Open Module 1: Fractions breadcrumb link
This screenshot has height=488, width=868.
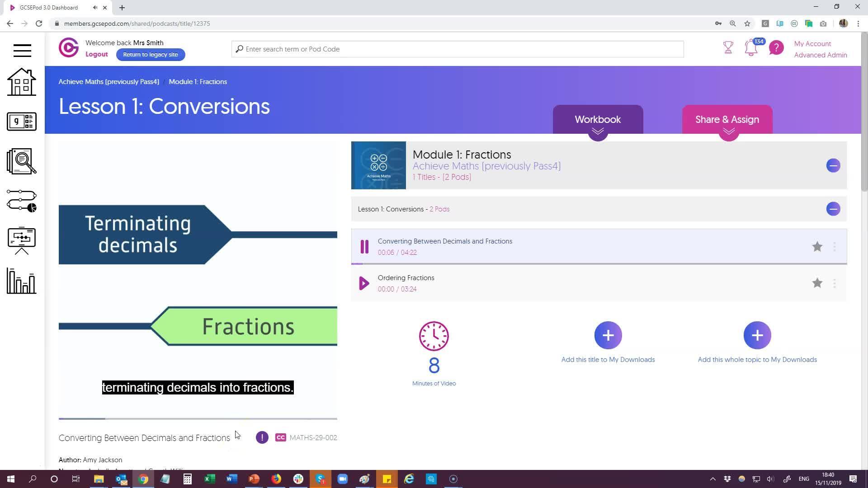[198, 82]
